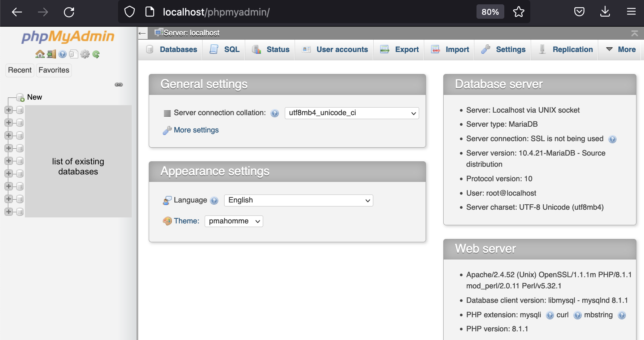Click 'Protocol version: 10' text

499,179
